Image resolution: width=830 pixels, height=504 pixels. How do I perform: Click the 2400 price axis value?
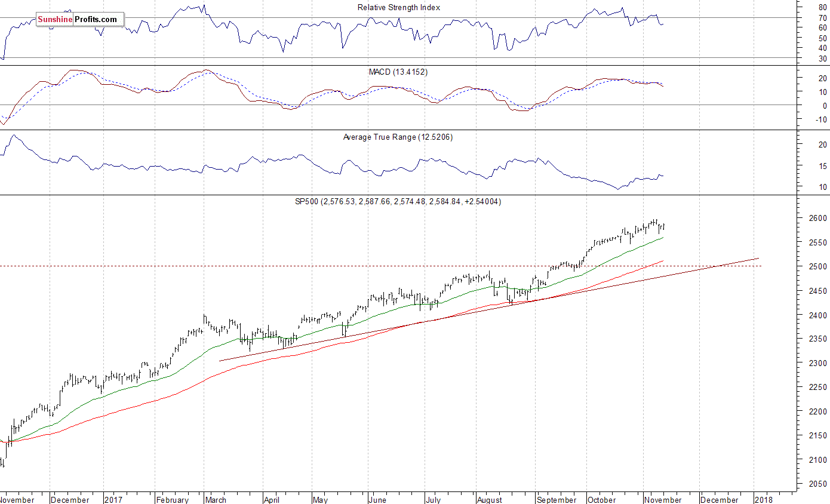coord(818,315)
